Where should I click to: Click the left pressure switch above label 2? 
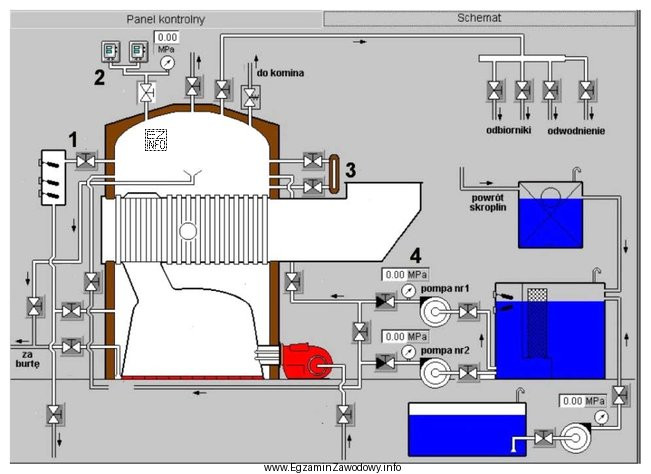(x=111, y=53)
